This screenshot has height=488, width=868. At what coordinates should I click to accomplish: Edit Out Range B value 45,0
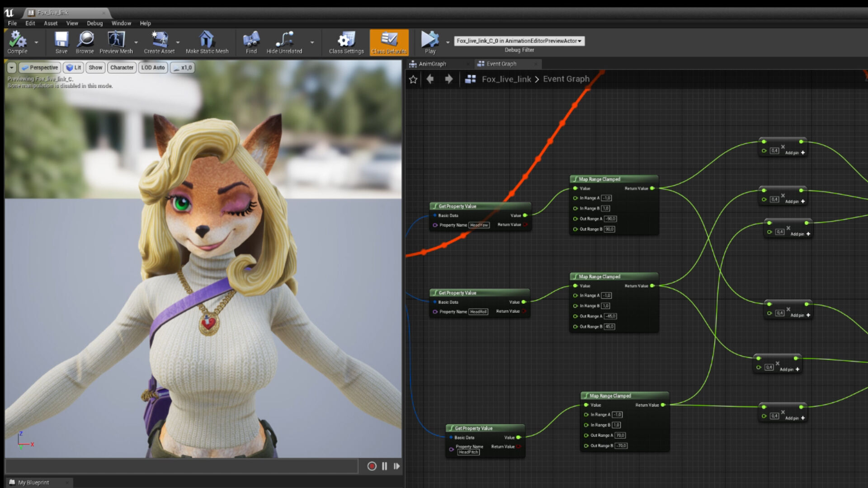[x=609, y=327]
